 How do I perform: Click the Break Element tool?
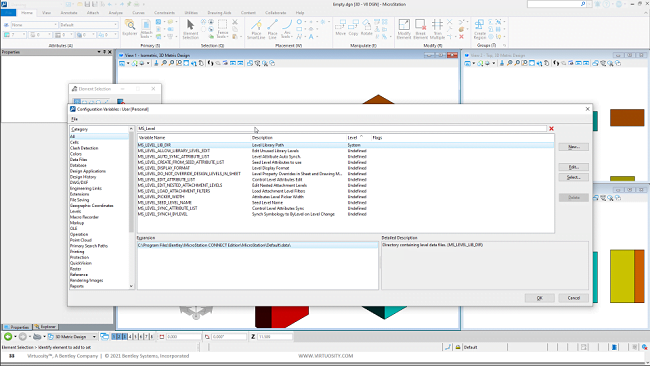click(420, 29)
